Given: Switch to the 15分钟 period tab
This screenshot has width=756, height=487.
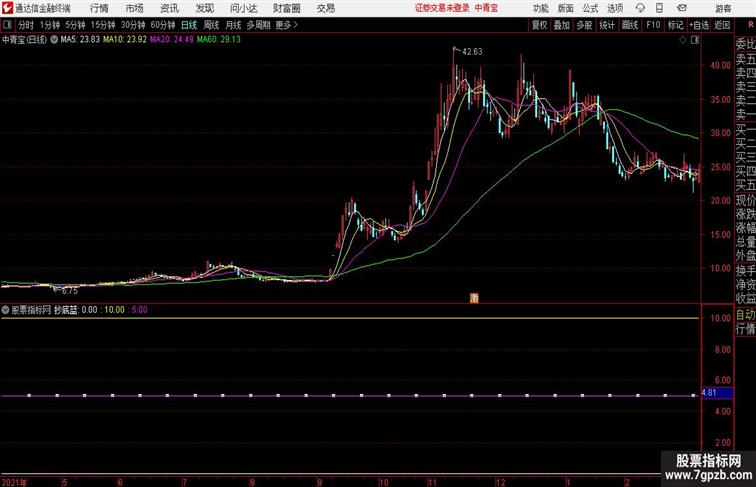Looking at the screenshot, I should point(103,25).
